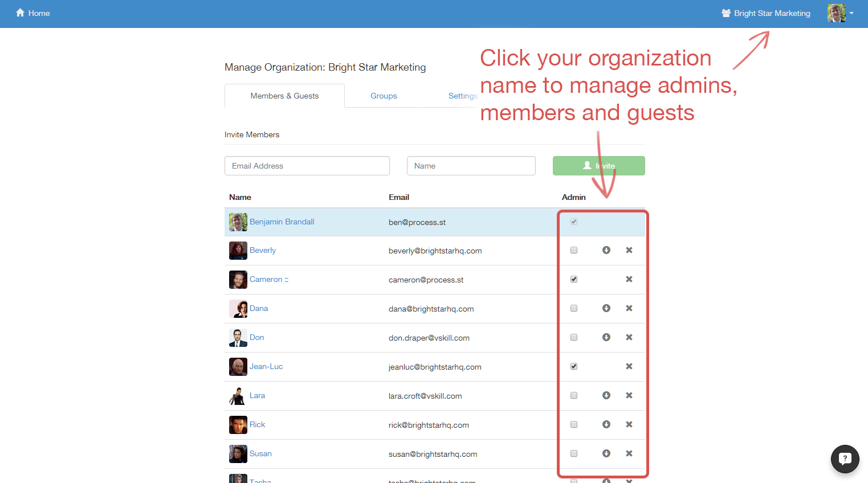Open user avatar dropdown in top bar
This screenshot has height=483, width=868.
pyautogui.click(x=841, y=13)
